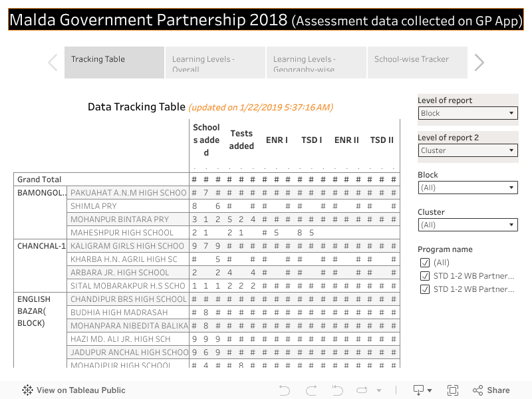This screenshot has height=399, width=532.
Task: Toggle the second STD 1-2 WB Partner checkbox
Action: (x=425, y=289)
